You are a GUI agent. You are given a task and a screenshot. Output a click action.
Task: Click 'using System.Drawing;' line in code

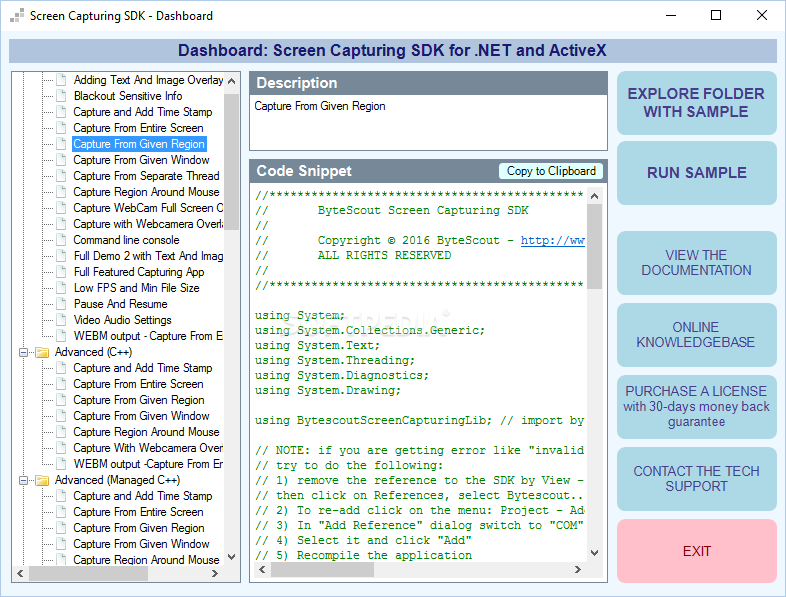pos(328,390)
